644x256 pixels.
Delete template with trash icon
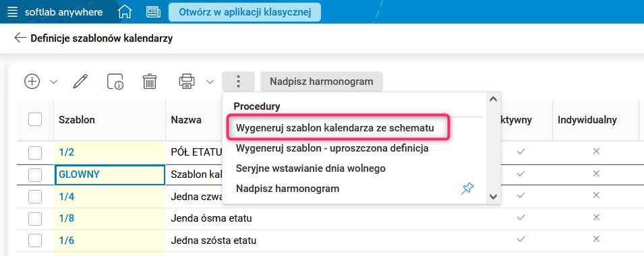point(150,82)
